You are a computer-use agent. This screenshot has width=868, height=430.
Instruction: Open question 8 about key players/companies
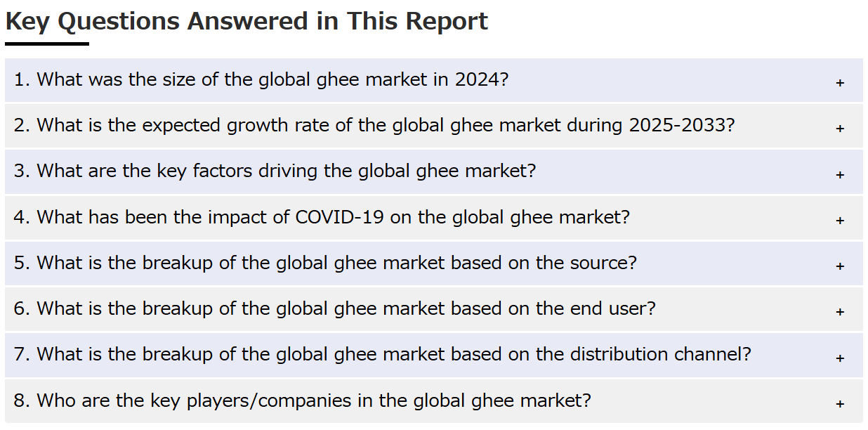point(434,401)
